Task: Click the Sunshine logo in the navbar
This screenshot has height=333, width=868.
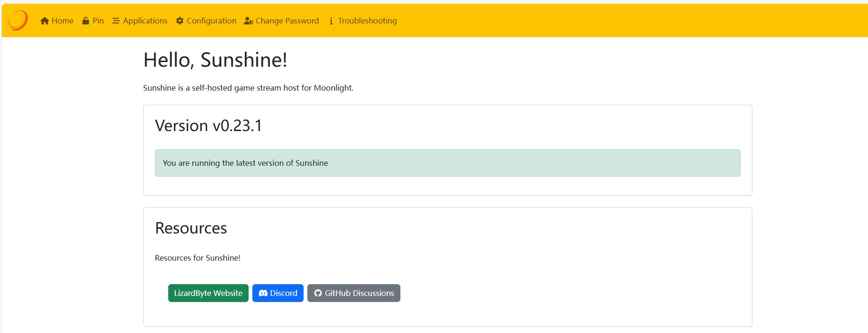Action: pos(18,21)
